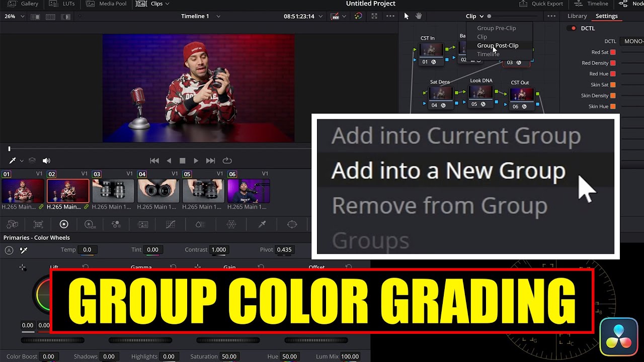Screen dimensions: 644x362
Task: Open the DCTL MONO file dropdown
Action: (x=632, y=41)
